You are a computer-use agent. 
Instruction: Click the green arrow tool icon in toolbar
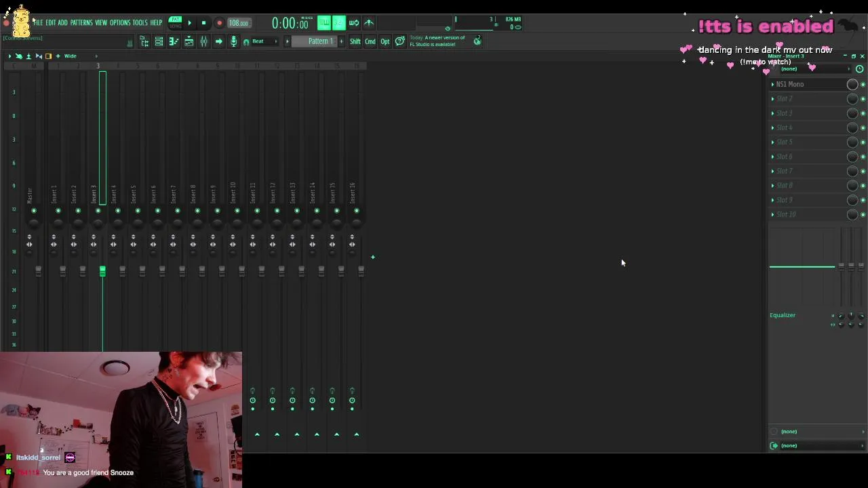tap(218, 42)
